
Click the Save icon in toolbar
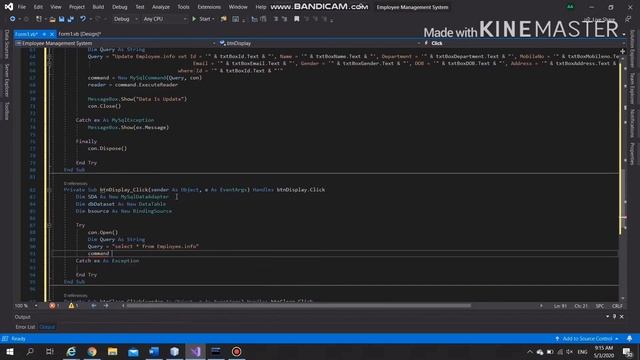pyautogui.click(x=62, y=19)
